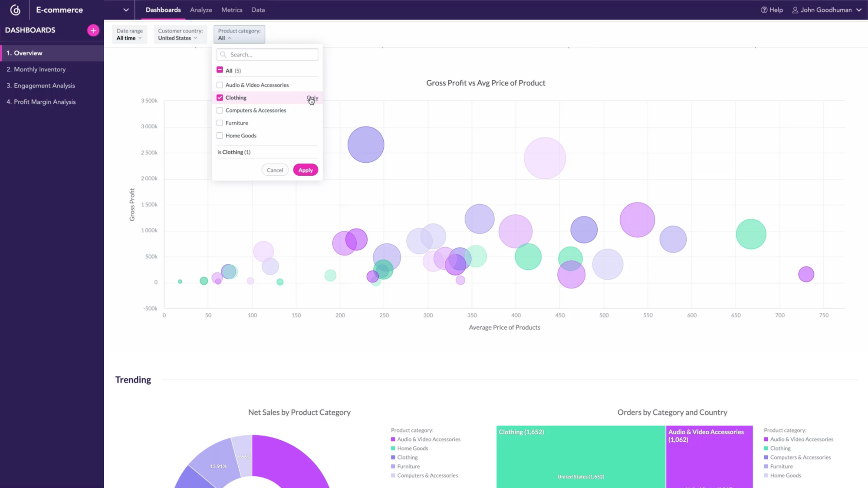The height and width of the screenshot is (488, 868).
Task: Switch to the Dashboards tab
Action: click(x=163, y=10)
